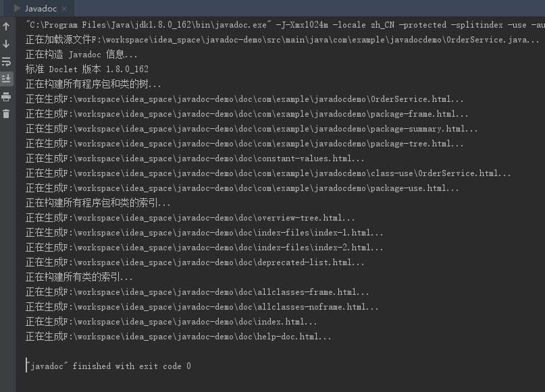Click the highlighted toolbar icon on the sidebar
This screenshot has width=545, height=392.
pos(6,78)
